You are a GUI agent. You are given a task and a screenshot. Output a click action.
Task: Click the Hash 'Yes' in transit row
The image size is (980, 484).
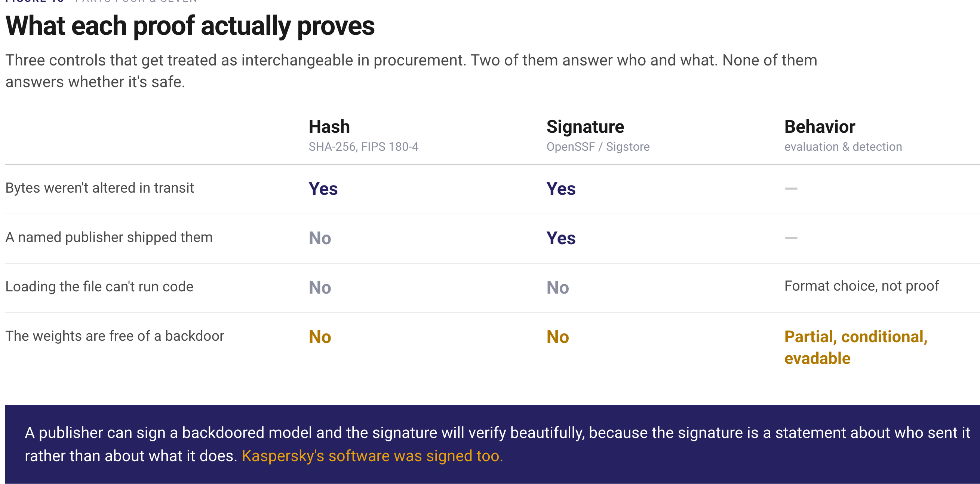coord(323,189)
